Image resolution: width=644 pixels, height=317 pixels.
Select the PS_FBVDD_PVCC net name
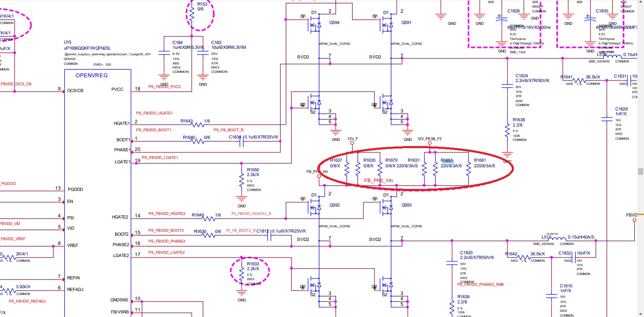tap(165, 86)
